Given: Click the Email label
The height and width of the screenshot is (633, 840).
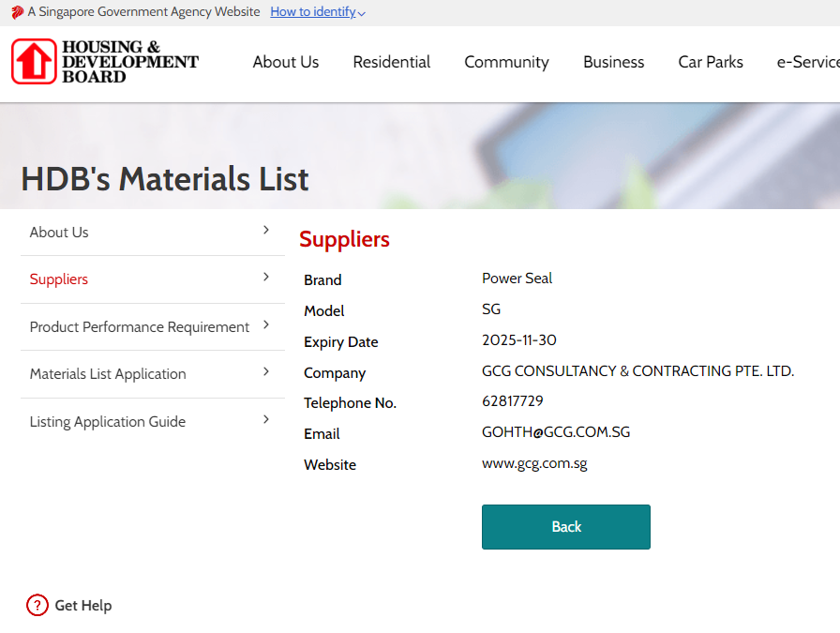Looking at the screenshot, I should [x=322, y=433].
